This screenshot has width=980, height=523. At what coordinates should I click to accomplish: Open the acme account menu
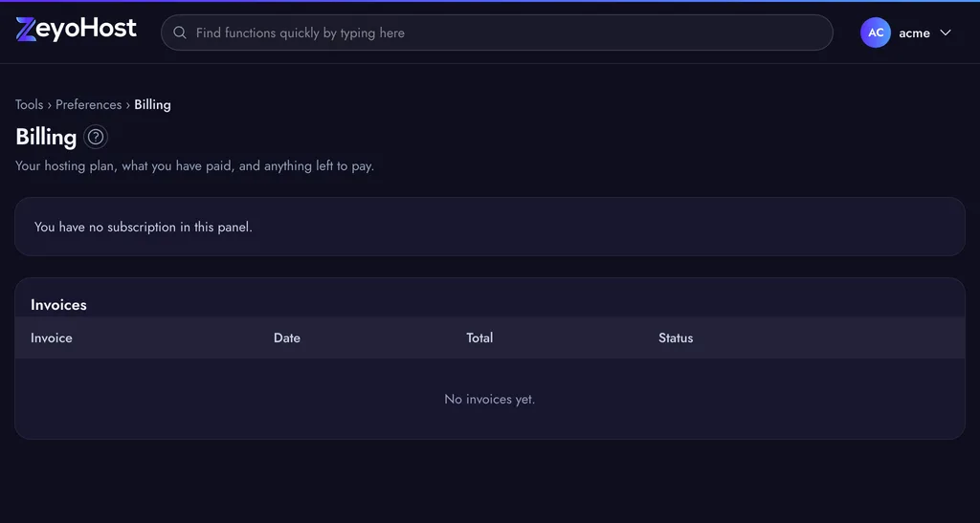(x=906, y=33)
